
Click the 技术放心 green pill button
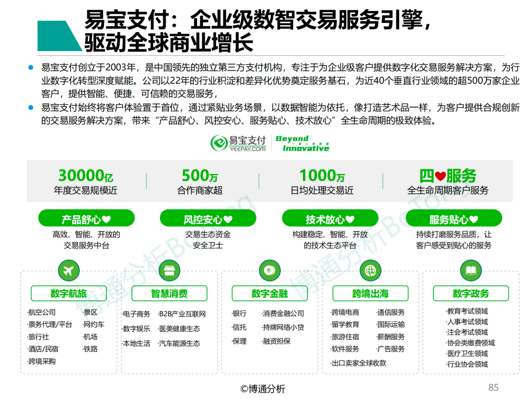tap(330, 218)
